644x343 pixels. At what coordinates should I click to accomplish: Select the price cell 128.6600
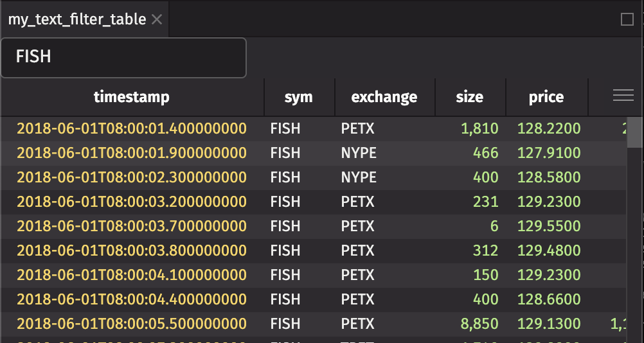548,299
